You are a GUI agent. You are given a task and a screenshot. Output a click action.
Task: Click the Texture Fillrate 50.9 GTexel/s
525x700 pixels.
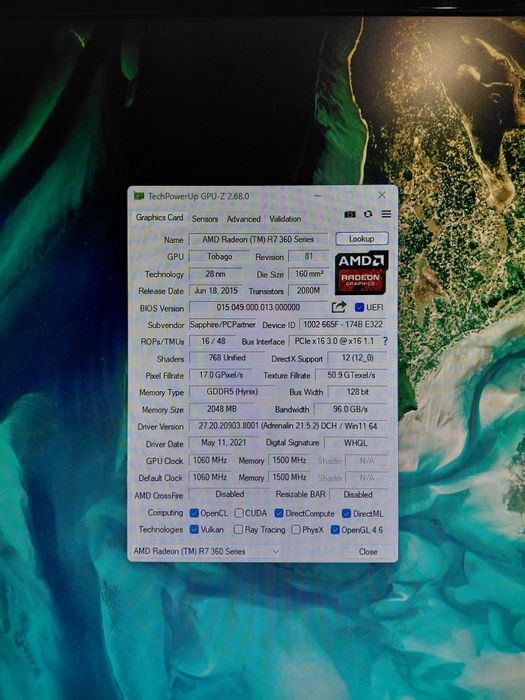(x=351, y=375)
